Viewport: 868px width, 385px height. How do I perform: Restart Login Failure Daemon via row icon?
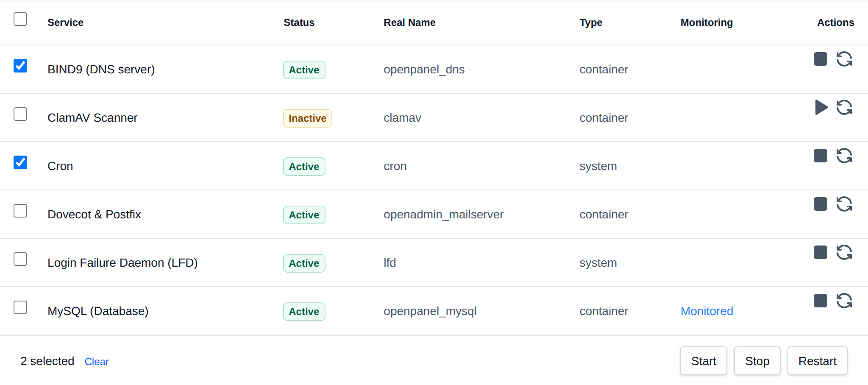(844, 252)
